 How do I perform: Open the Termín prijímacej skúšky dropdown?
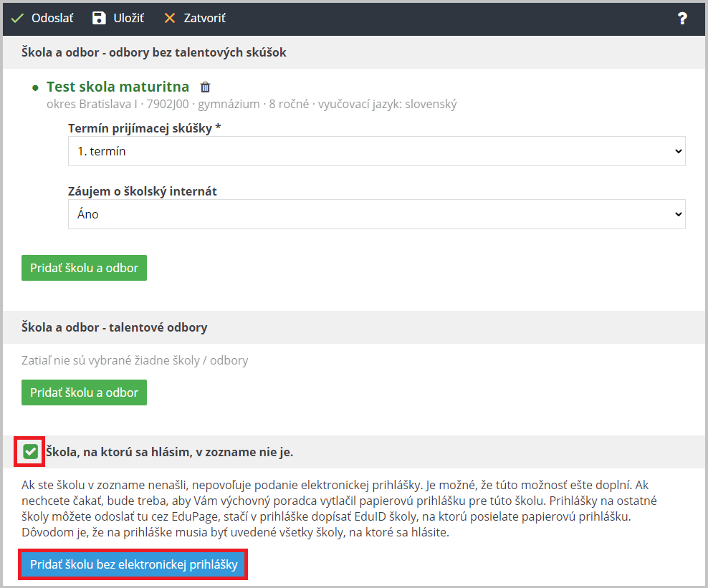click(377, 151)
